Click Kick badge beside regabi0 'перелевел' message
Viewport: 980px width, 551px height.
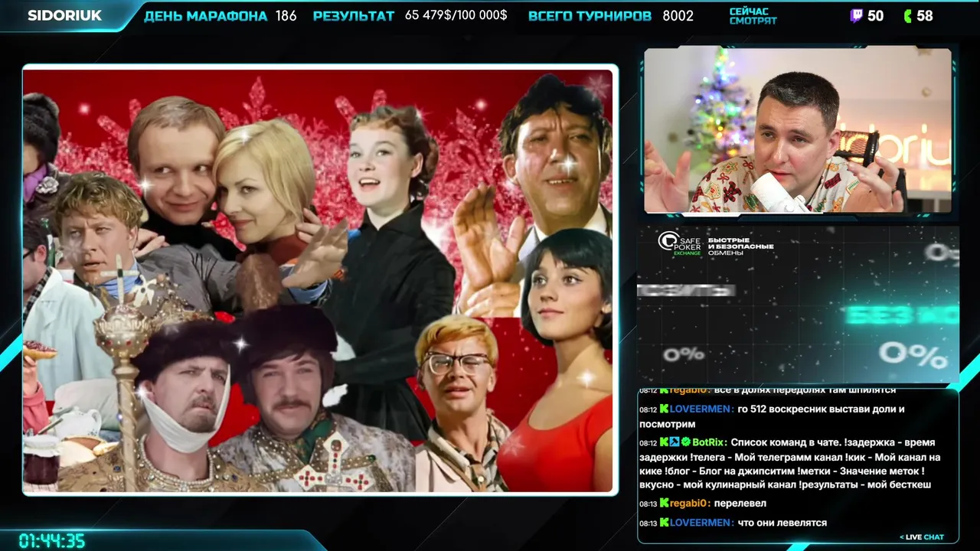pyautogui.click(x=665, y=503)
